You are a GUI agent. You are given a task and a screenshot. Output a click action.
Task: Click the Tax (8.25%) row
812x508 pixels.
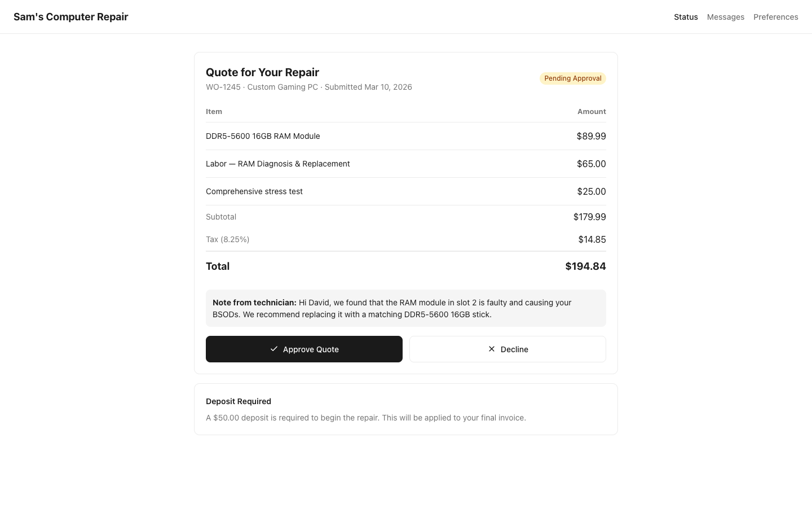pyautogui.click(x=227, y=239)
